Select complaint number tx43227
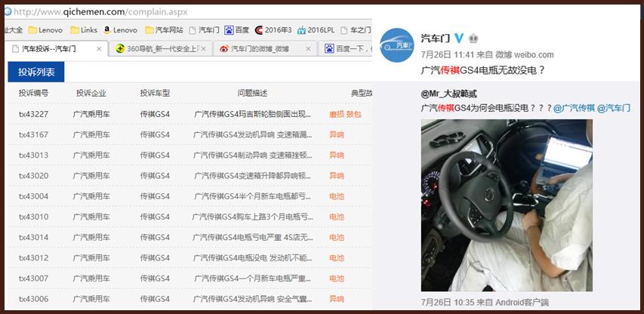Viewport: 644px width, 314px height. pyautogui.click(x=33, y=114)
